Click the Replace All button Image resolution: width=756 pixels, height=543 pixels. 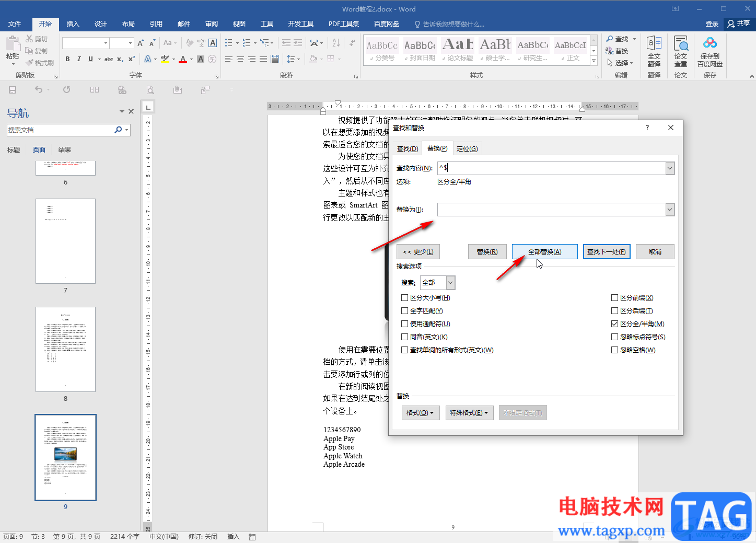pyautogui.click(x=545, y=252)
